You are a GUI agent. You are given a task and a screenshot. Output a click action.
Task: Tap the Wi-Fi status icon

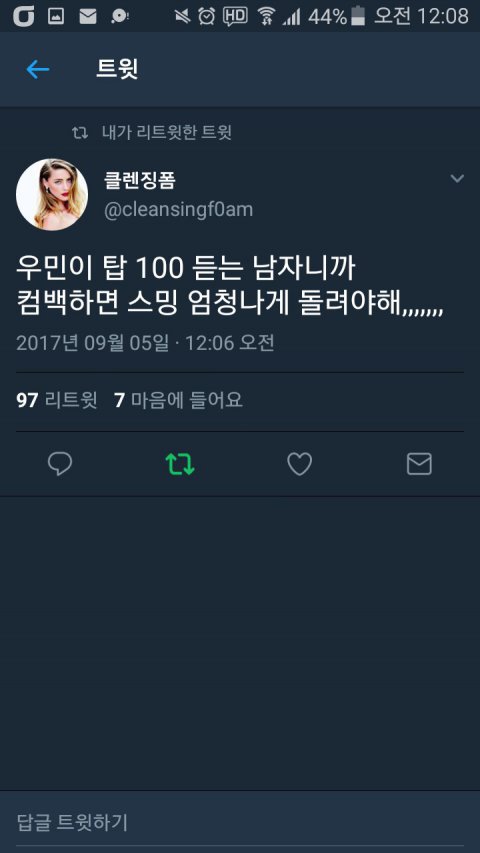tap(267, 16)
